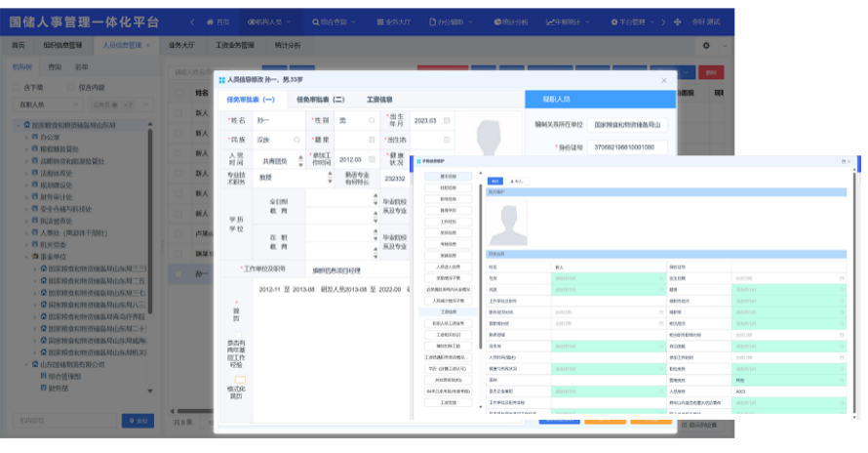Switch to the 任免审批表（二） tab

tap(320, 100)
